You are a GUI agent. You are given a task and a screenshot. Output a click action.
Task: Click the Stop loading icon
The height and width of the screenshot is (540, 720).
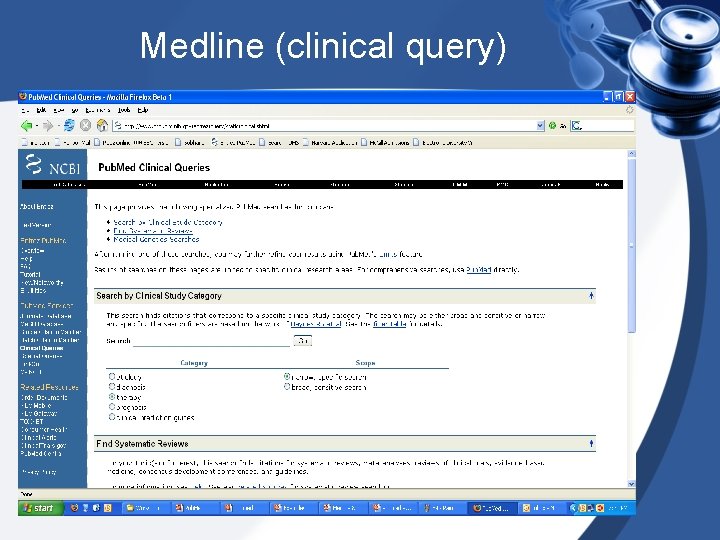click(x=85, y=125)
